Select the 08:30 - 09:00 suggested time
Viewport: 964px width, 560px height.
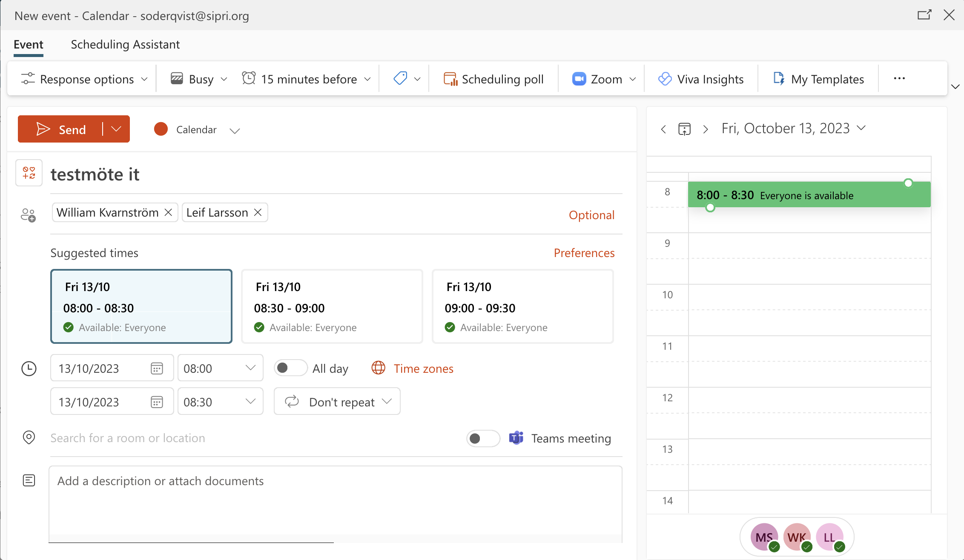coord(332,306)
